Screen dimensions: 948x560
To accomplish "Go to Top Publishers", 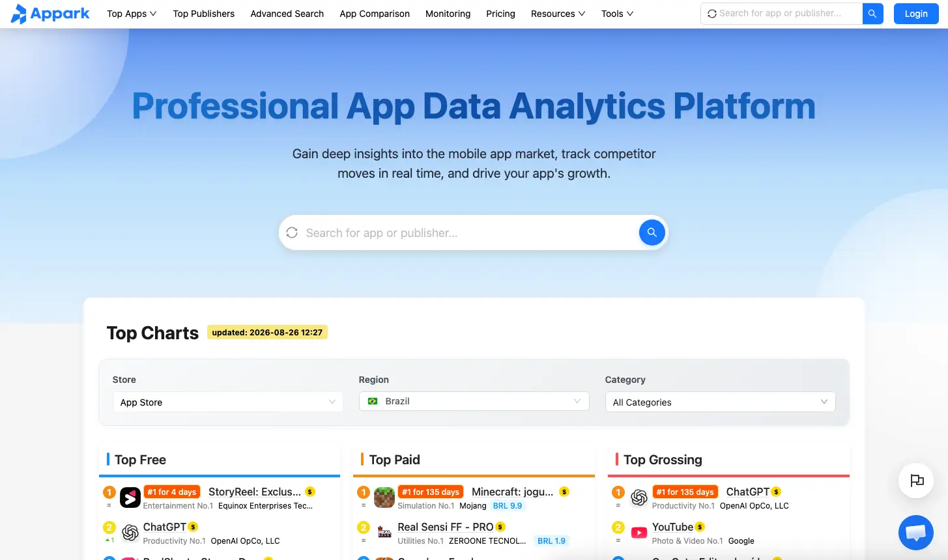I will coord(204,14).
